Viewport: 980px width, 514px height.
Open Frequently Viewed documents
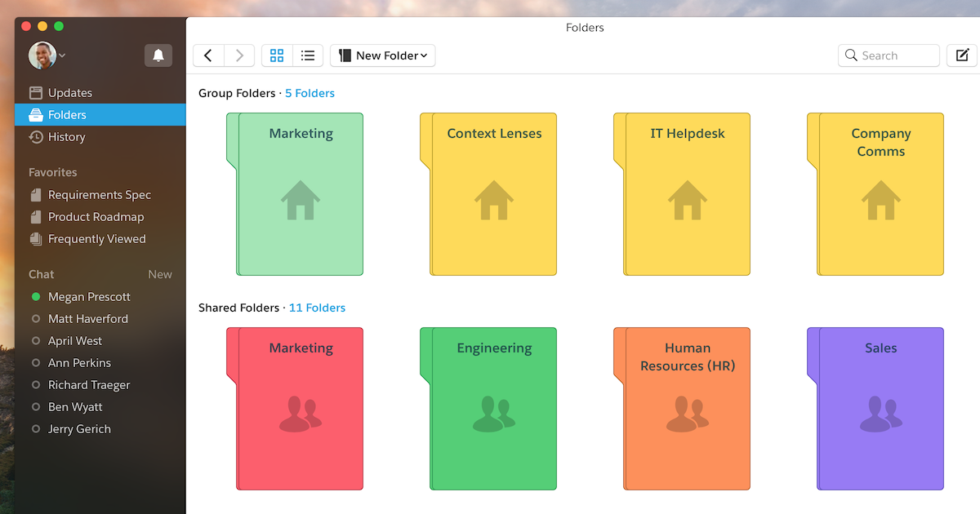[x=96, y=239]
